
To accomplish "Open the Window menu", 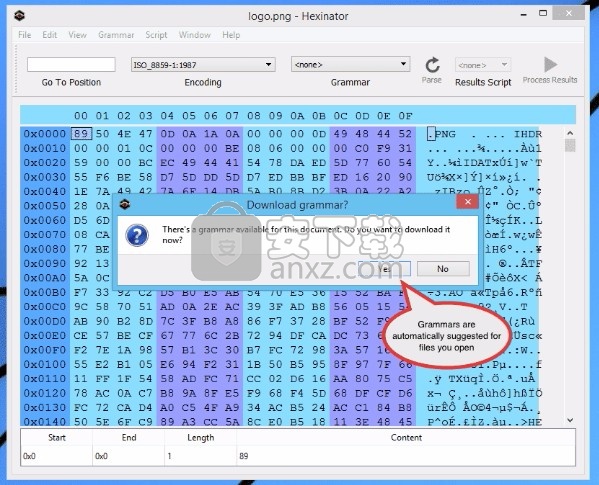I will 195,35.
